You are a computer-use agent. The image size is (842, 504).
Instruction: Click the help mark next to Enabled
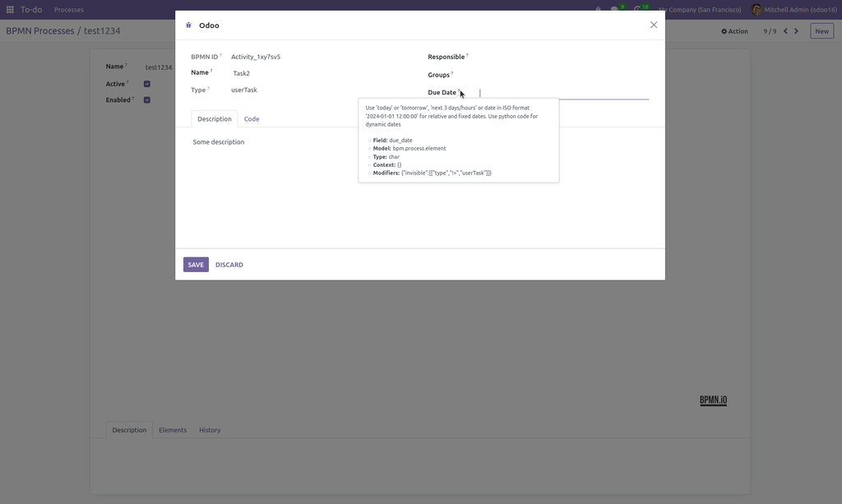tap(133, 98)
